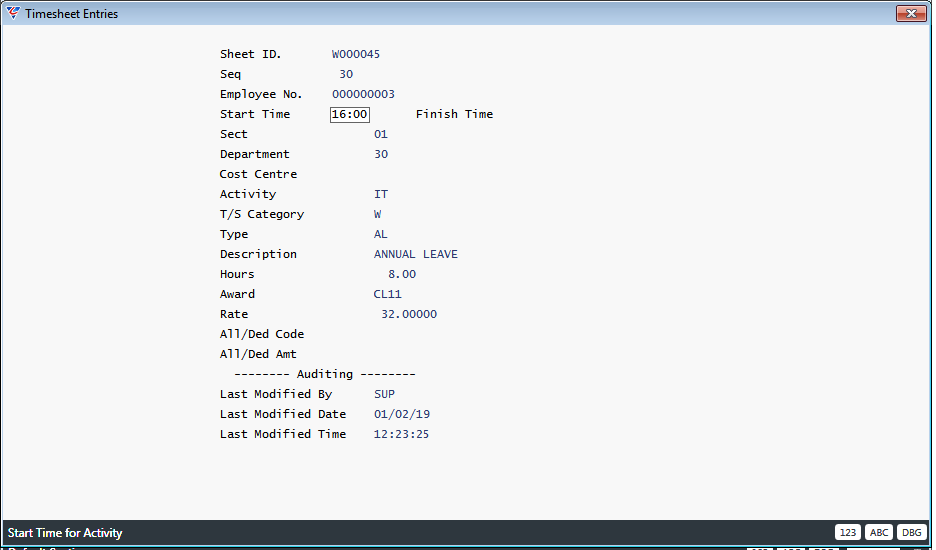Click the All/Ded Code label
This screenshot has width=936, height=550.
coord(262,334)
